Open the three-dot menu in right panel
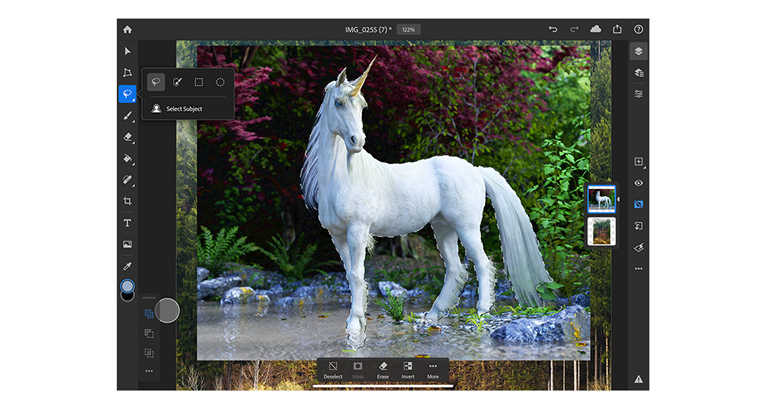Viewport: 770px width, 400px height. pyautogui.click(x=639, y=268)
